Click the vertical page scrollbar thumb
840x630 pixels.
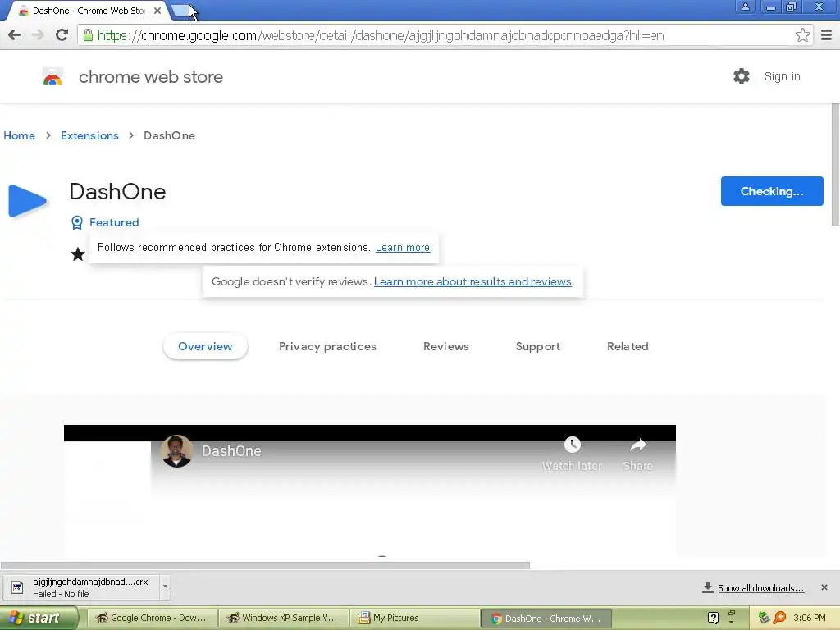[835, 165]
